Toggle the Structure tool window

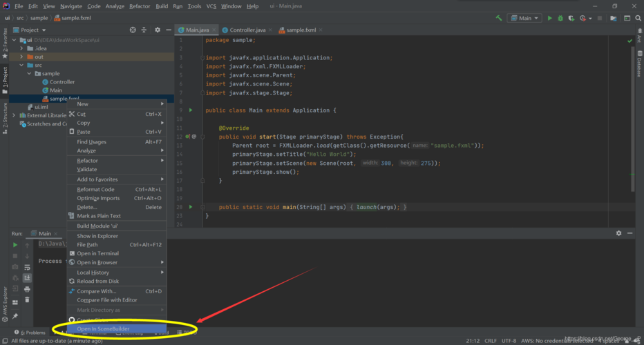[x=5, y=118]
